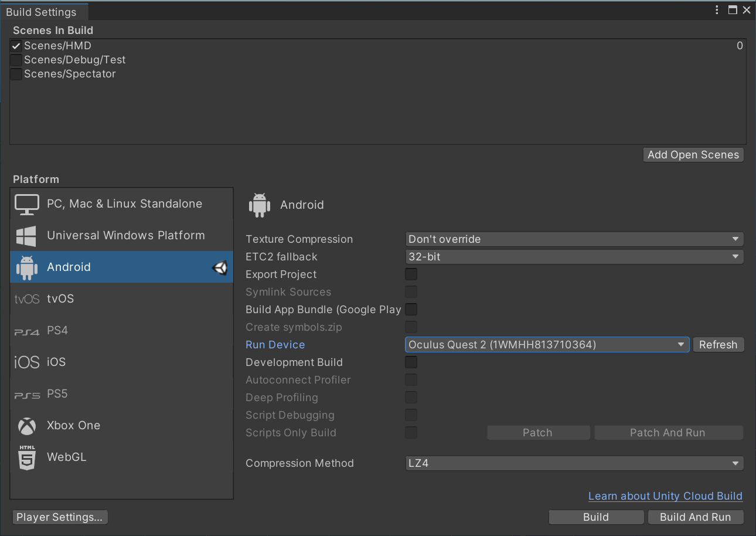The width and height of the screenshot is (756, 536).
Task: Click the Compression Method label
Action: pyautogui.click(x=300, y=463)
